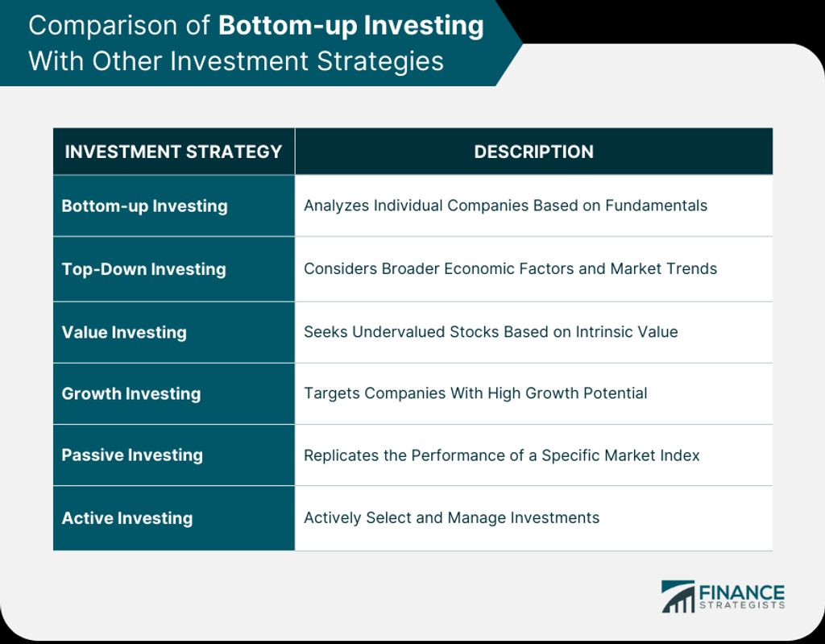The width and height of the screenshot is (825, 644).
Task: Click 'With Other Investment Strategies' title line
Action: 236,60
